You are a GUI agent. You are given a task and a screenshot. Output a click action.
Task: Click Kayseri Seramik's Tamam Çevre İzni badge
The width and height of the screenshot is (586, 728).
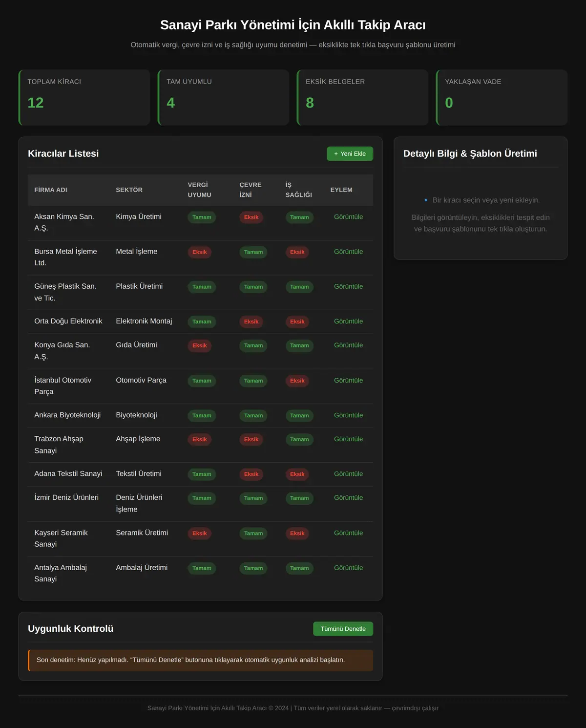253,533
